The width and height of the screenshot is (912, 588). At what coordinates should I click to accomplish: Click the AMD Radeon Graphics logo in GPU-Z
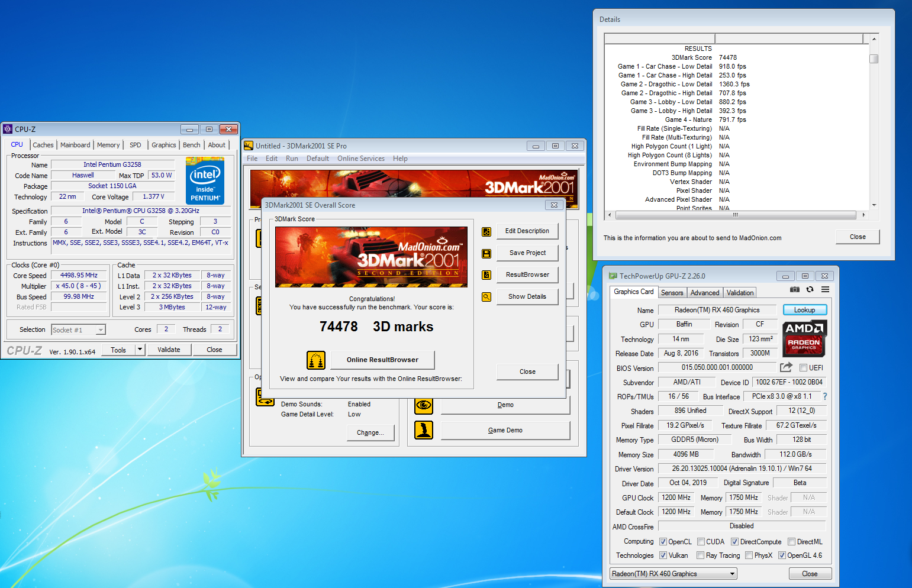(x=804, y=338)
